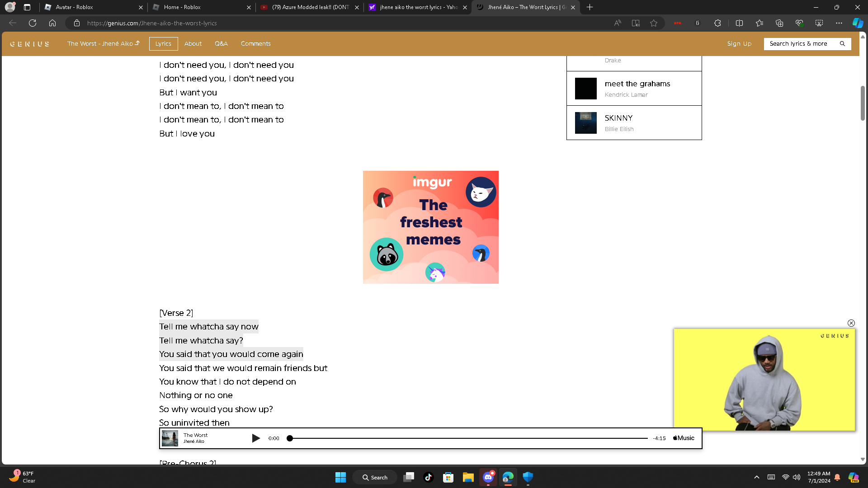Click the address bar URL
This screenshot has width=868, height=488.
152,23
